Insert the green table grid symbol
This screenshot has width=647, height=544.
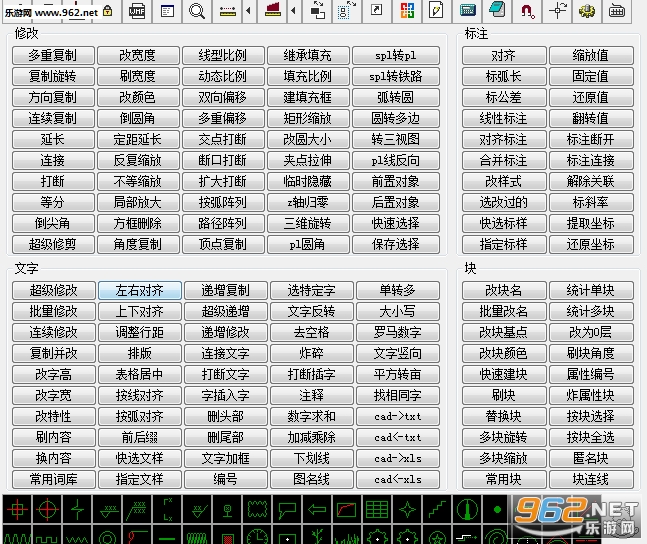coord(377,510)
